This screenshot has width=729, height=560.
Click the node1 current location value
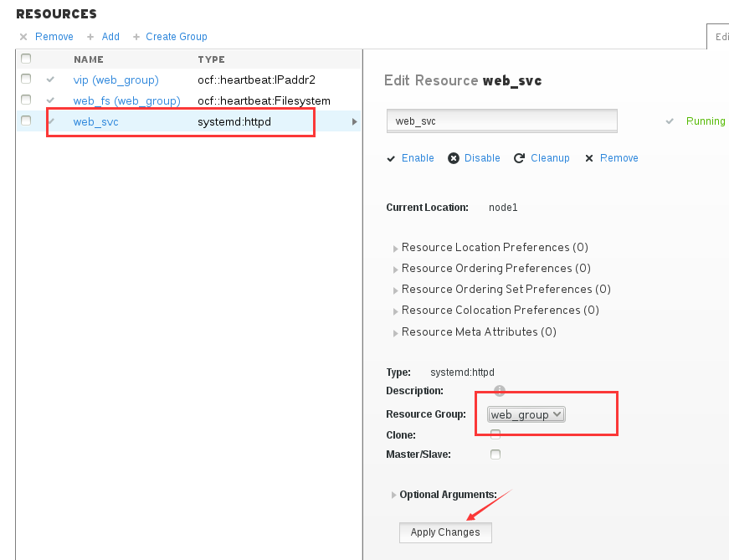(x=503, y=208)
